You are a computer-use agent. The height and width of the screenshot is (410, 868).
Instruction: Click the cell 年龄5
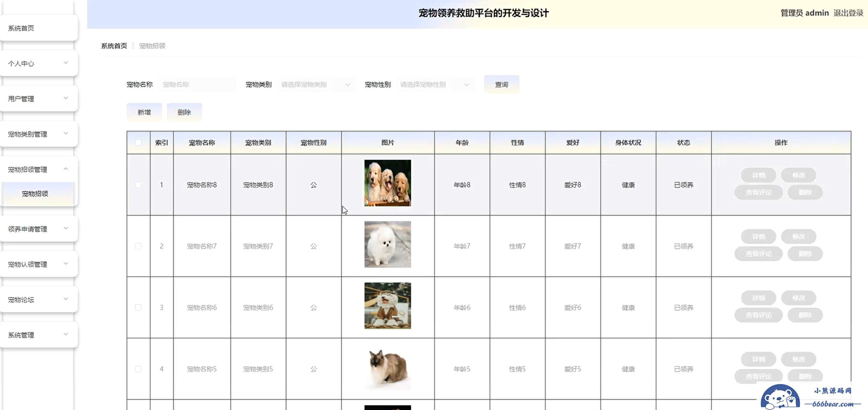tap(462, 369)
